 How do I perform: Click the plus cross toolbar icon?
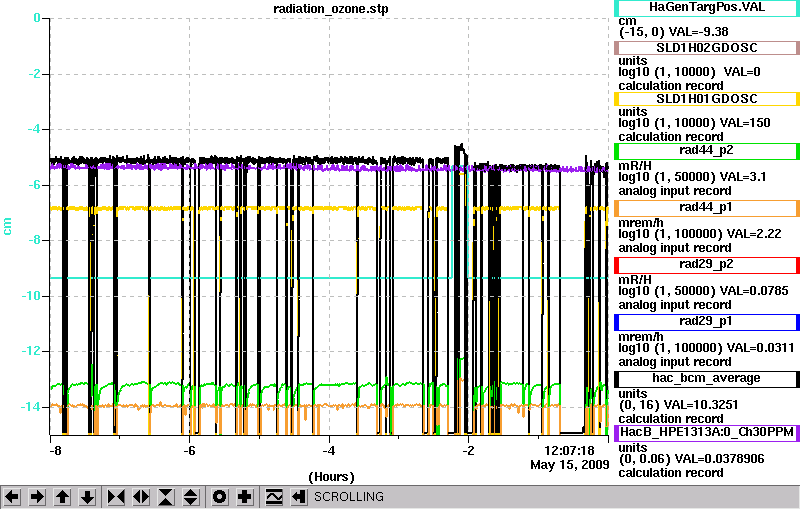[244, 497]
